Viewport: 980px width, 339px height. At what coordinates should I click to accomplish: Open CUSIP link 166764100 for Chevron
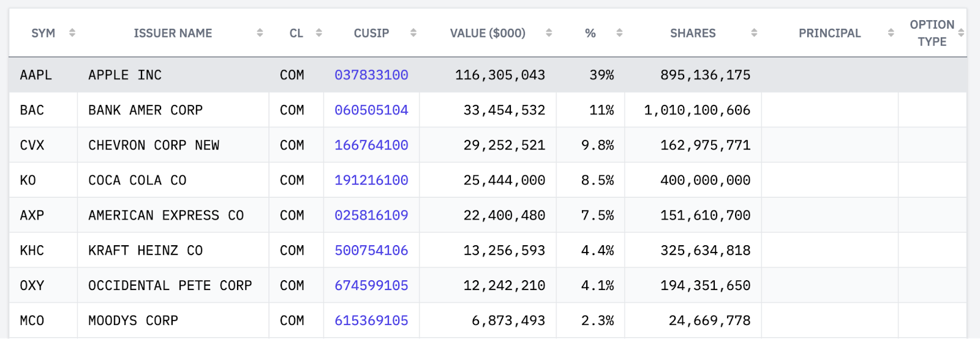pyautogui.click(x=371, y=145)
